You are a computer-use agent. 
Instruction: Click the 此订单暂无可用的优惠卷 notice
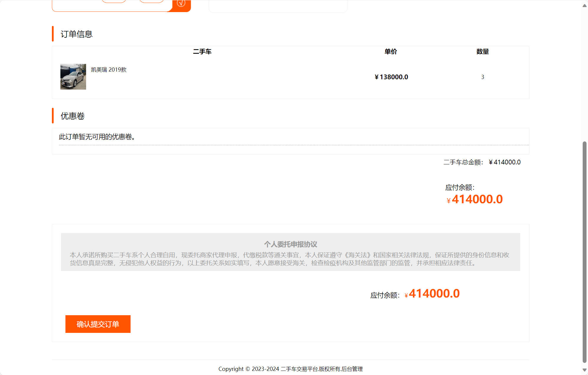click(97, 137)
